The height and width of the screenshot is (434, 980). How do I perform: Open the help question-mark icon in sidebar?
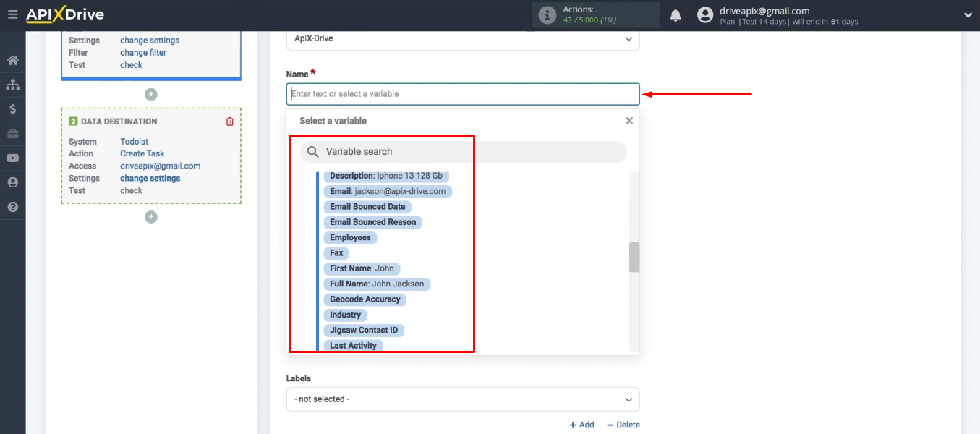[12, 206]
